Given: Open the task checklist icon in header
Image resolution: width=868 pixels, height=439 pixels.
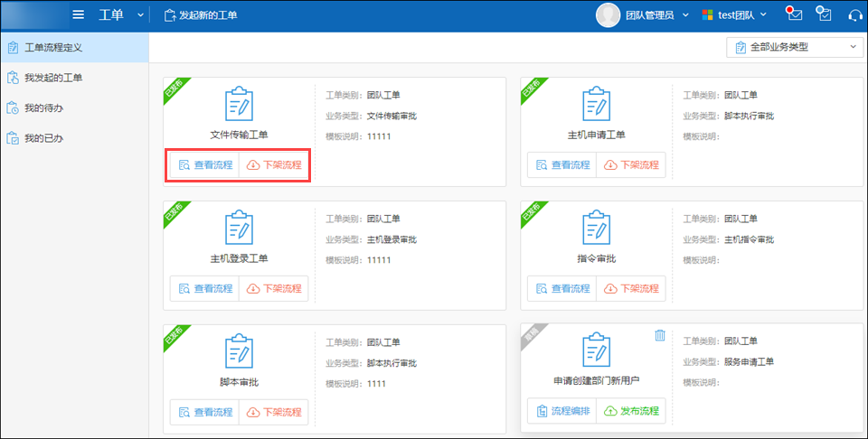Looking at the screenshot, I should pos(824,14).
